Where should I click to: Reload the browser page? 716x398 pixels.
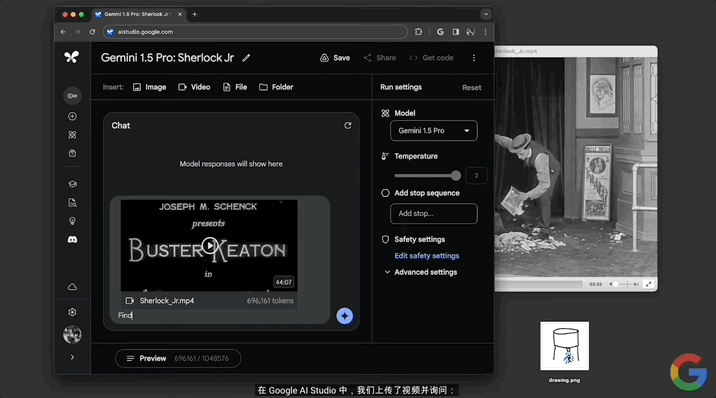[x=92, y=32]
